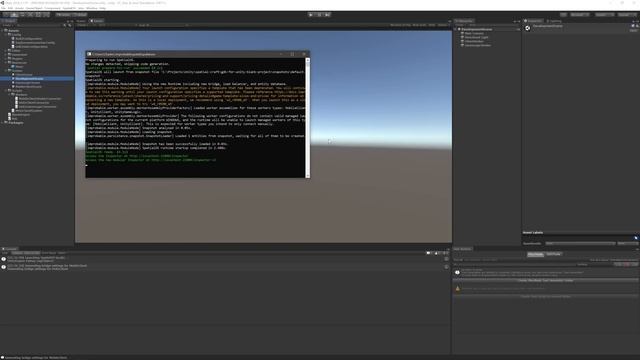This screenshot has height=360, width=640.
Task: Open the Assets menu
Action: (19, 8)
